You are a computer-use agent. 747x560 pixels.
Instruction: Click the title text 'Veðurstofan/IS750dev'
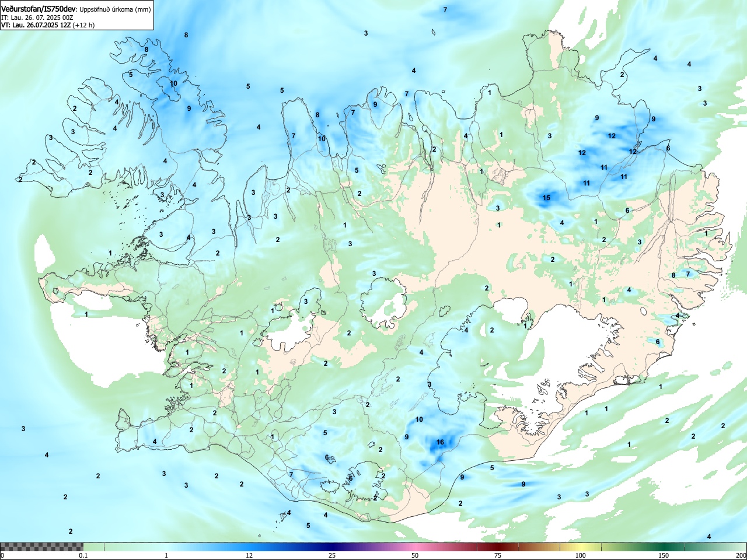point(39,9)
